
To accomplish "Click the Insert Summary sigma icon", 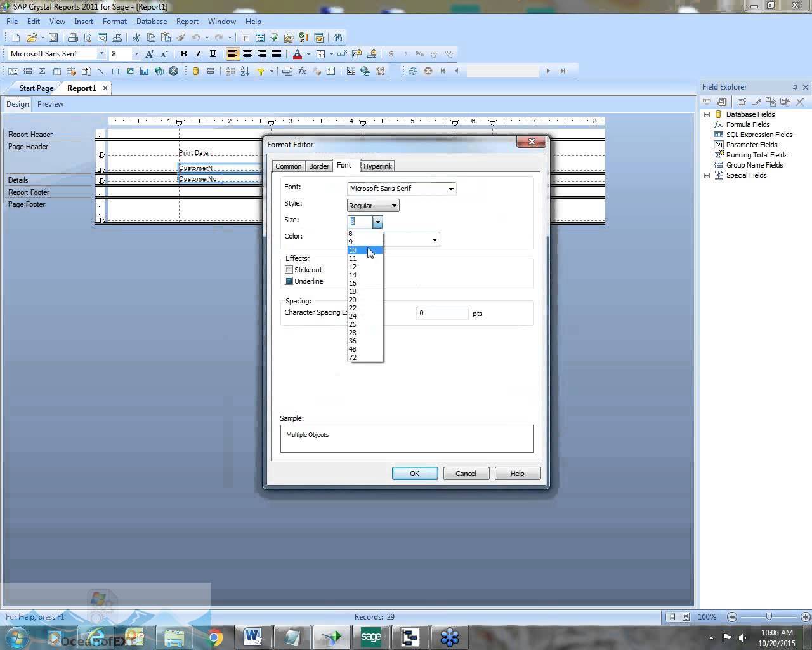I will pos(42,71).
